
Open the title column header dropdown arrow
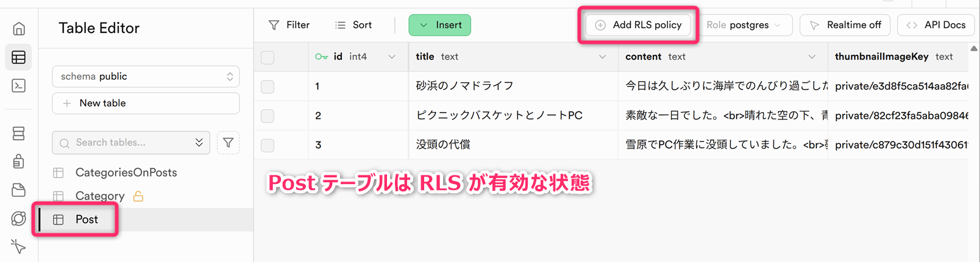click(602, 57)
